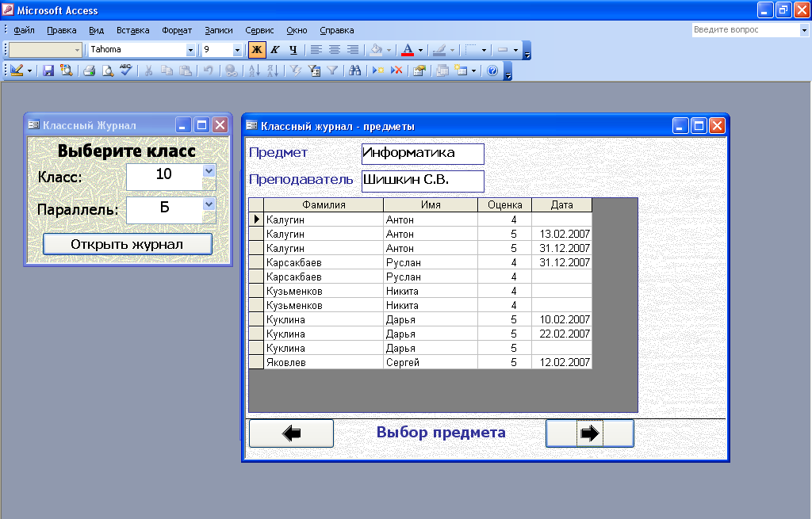This screenshot has width=812, height=519.
Task: Open the Сервис menu
Action: tap(259, 31)
